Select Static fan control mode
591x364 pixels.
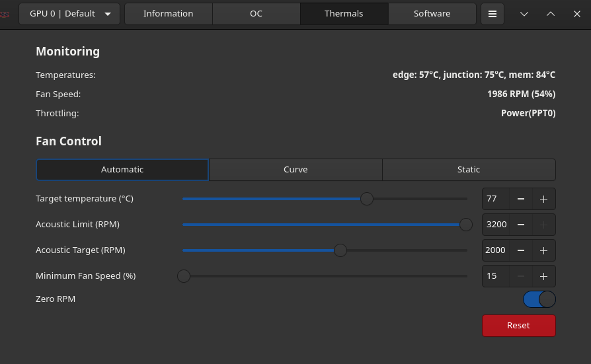click(x=469, y=170)
